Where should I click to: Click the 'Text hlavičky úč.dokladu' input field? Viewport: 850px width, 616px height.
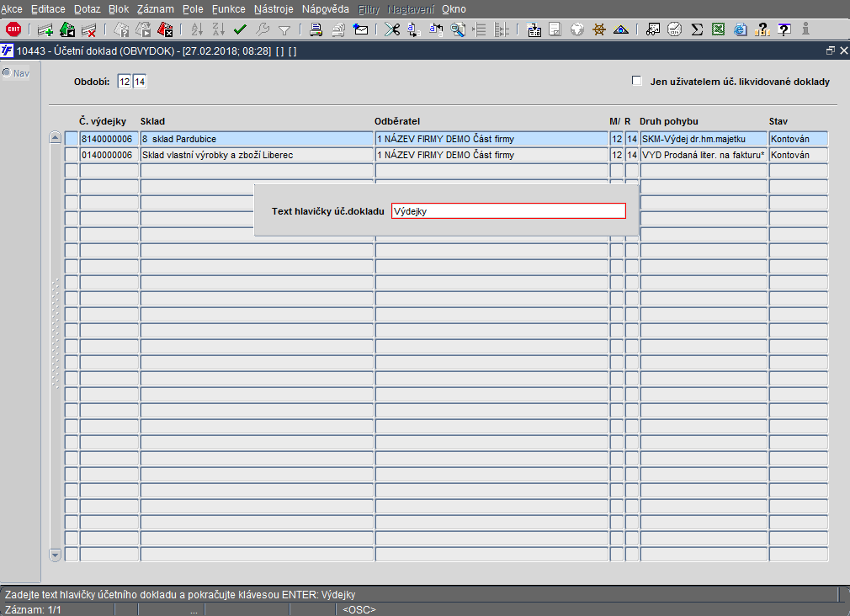pos(508,211)
